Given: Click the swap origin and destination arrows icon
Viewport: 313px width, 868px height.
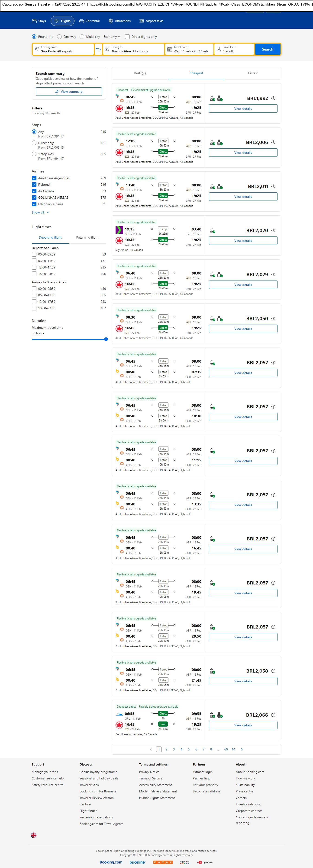Looking at the screenshot, I should pyautogui.click(x=98, y=49).
